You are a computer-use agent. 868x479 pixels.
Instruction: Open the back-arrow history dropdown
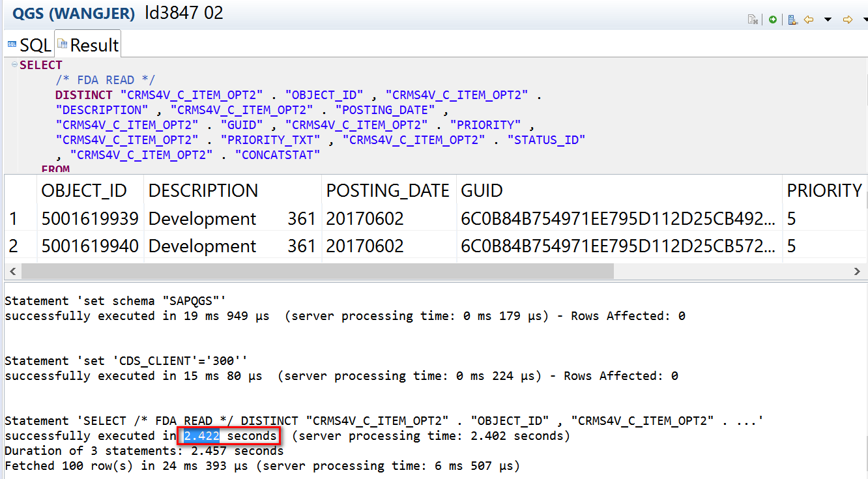pyautogui.click(x=828, y=20)
